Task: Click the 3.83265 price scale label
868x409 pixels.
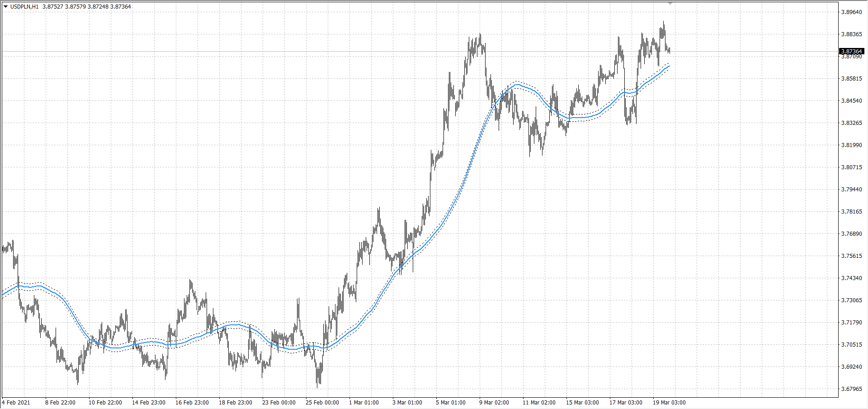Action: (851, 123)
